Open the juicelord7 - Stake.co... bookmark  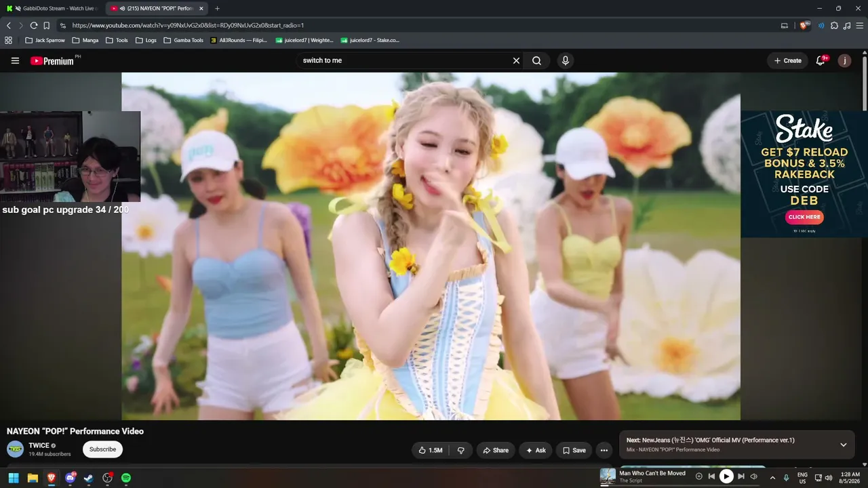pyautogui.click(x=370, y=40)
